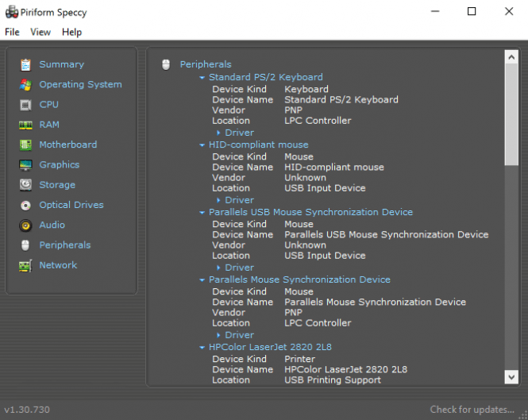Click the Peripherals mouse icon in sidebar

point(25,245)
